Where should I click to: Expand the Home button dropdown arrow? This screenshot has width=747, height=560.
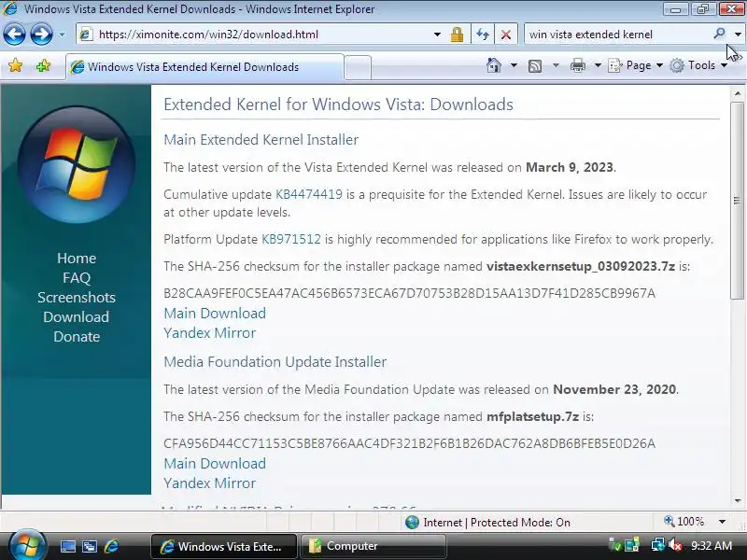click(x=514, y=65)
